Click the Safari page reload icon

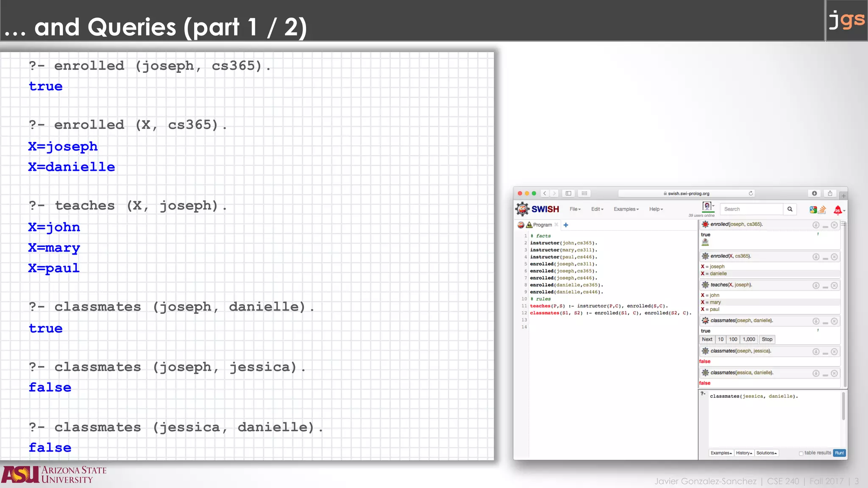pyautogui.click(x=751, y=194)
